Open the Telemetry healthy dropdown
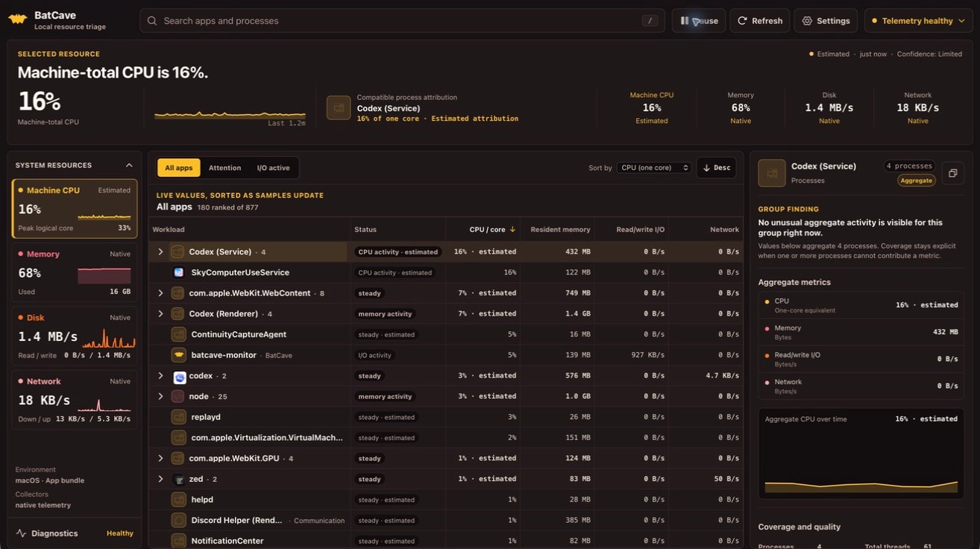The image size is (980, 549). point(917,21)
